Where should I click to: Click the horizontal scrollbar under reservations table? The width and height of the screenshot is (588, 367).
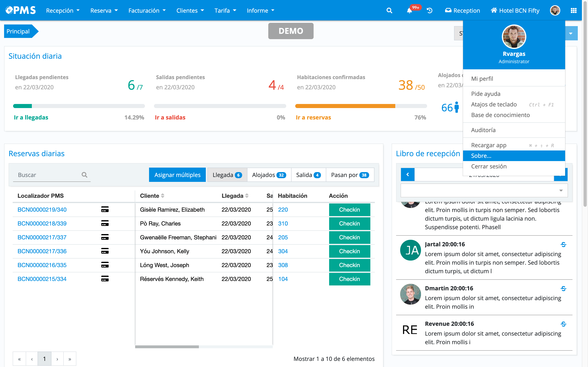[167, 347]
